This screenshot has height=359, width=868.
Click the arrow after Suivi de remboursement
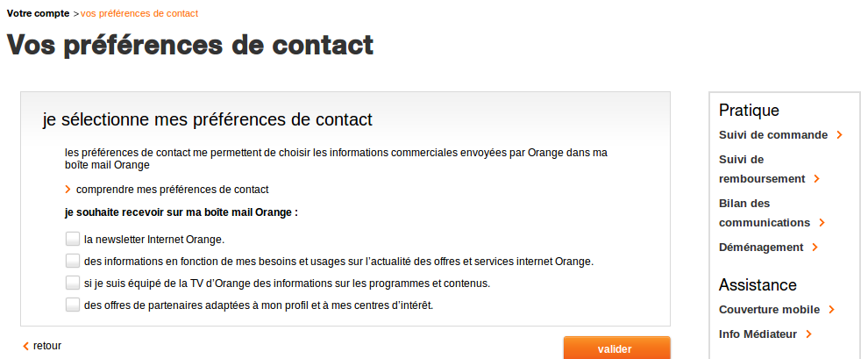pos(816,179)
